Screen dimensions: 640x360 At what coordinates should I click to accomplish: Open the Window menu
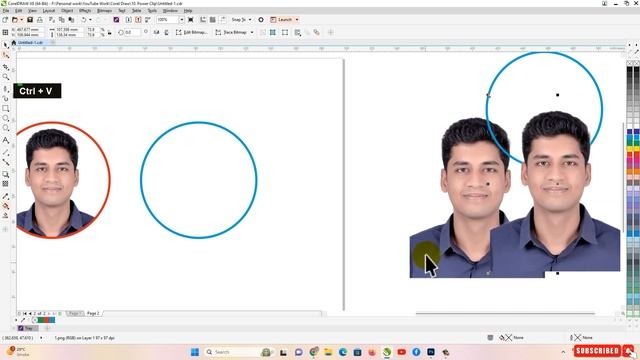point(170,11)
